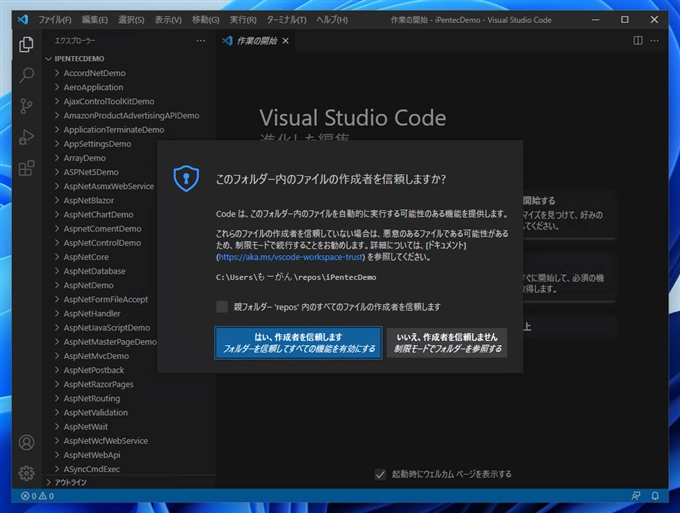This screenshot has width=680, height=513.
Task: Close the 作業の開始 tab
Action: (x=285, y=41)
